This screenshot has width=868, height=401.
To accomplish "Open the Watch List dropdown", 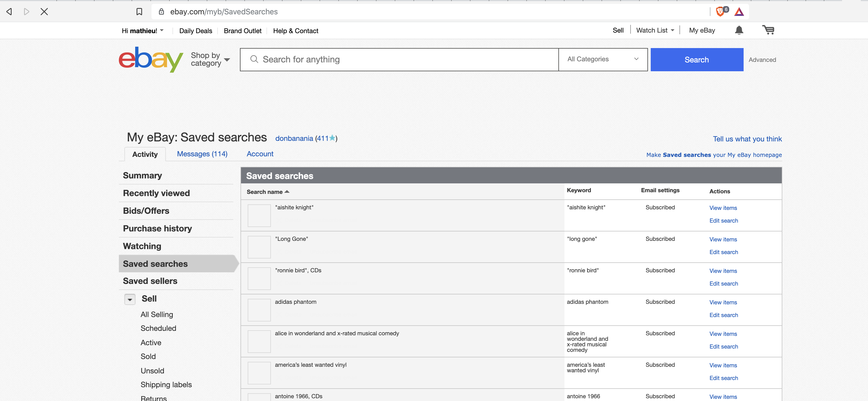I will point(655,30).
